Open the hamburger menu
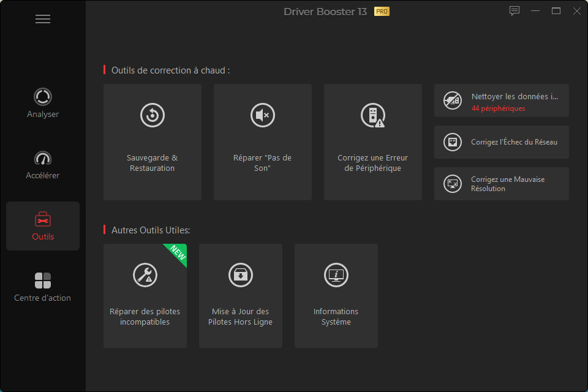 [x=43, y=19]
